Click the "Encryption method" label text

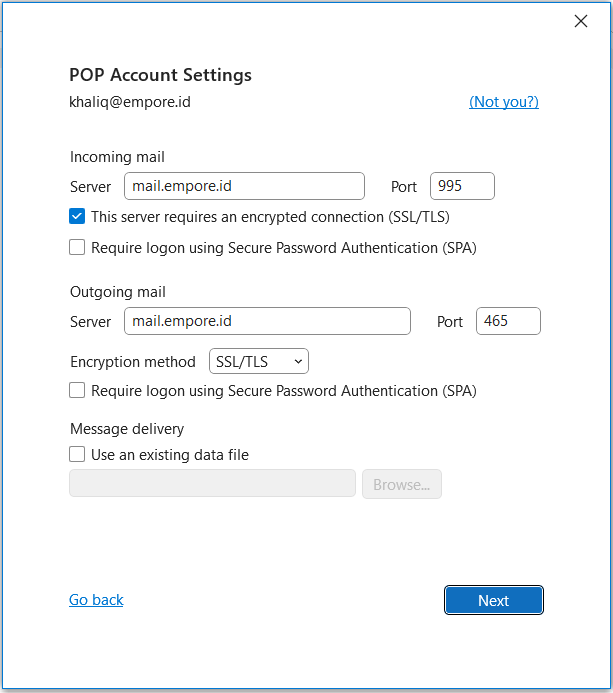coord(133,362)
